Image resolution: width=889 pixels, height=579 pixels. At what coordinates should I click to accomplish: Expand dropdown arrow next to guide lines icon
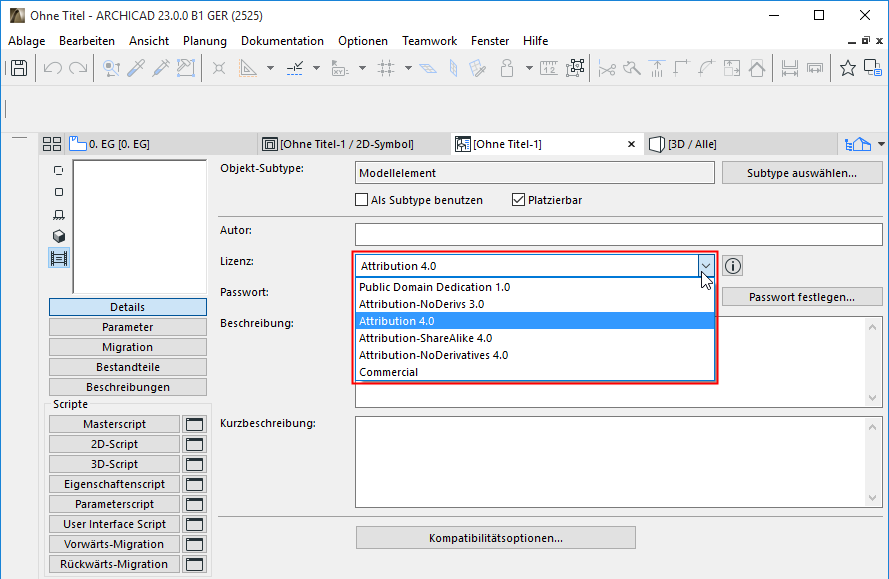click(270, 68)
